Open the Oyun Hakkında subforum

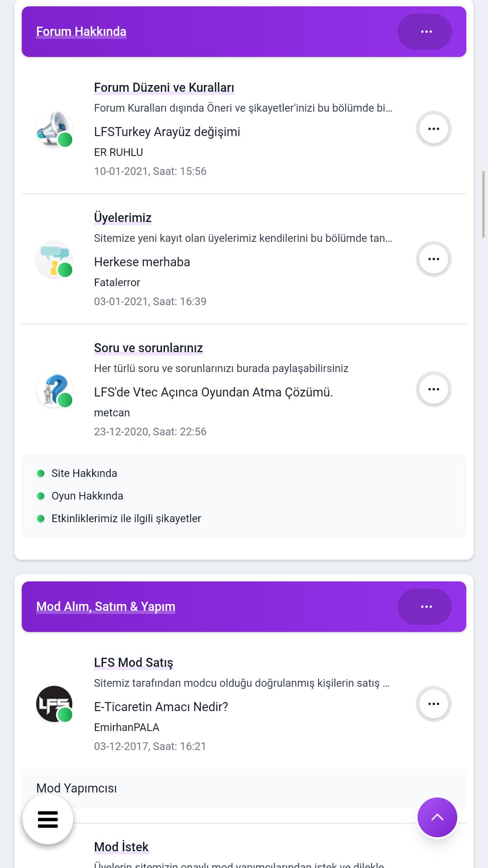click(x=87, y=496)
